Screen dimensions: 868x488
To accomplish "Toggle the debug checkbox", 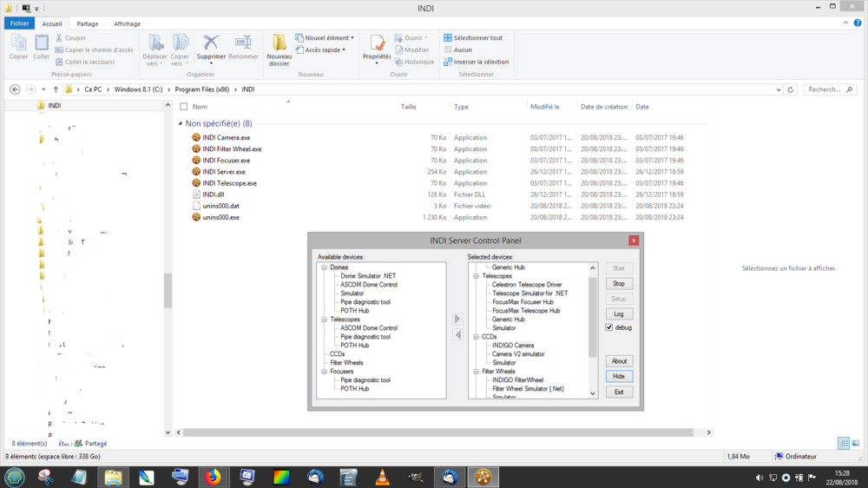I will pyautogui.click(x=609, y=327).
